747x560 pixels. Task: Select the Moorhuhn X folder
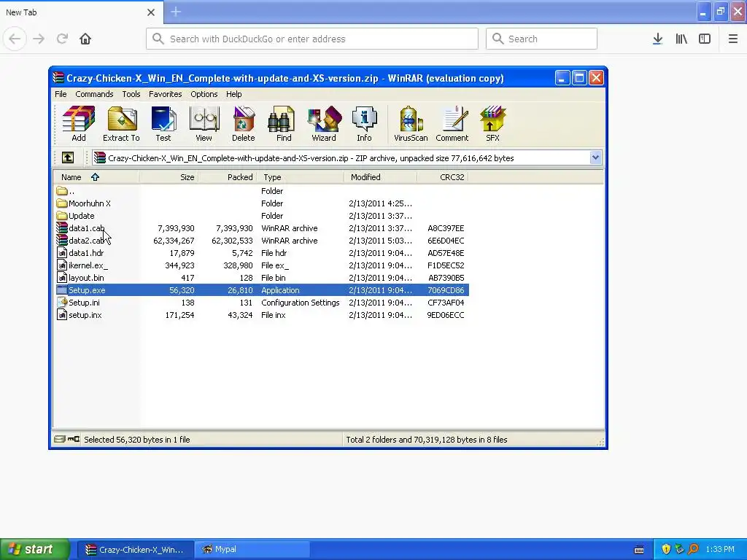point(261,203)
